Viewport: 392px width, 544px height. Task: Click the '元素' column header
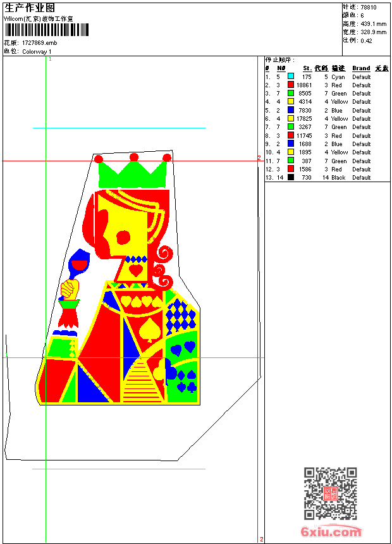(382, 68)
